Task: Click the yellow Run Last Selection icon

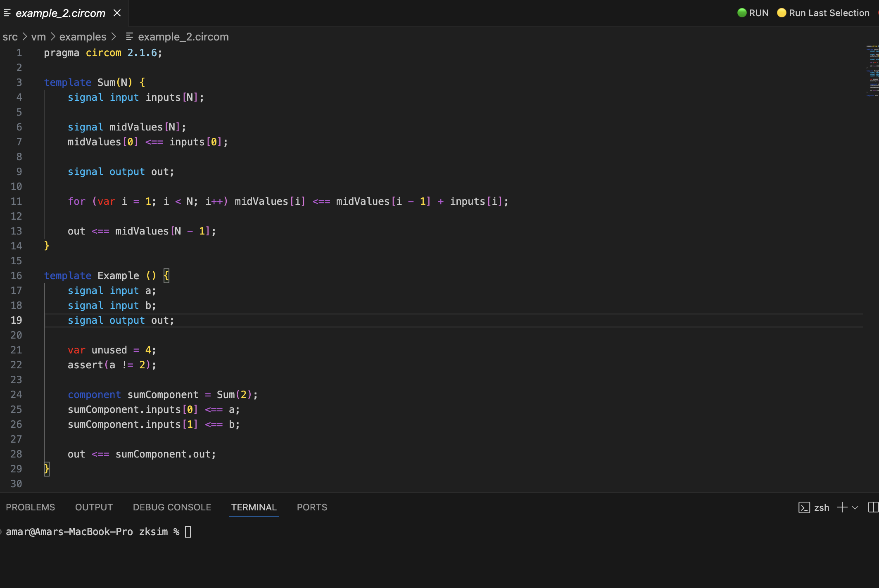Action: click(x=782, y=13)
